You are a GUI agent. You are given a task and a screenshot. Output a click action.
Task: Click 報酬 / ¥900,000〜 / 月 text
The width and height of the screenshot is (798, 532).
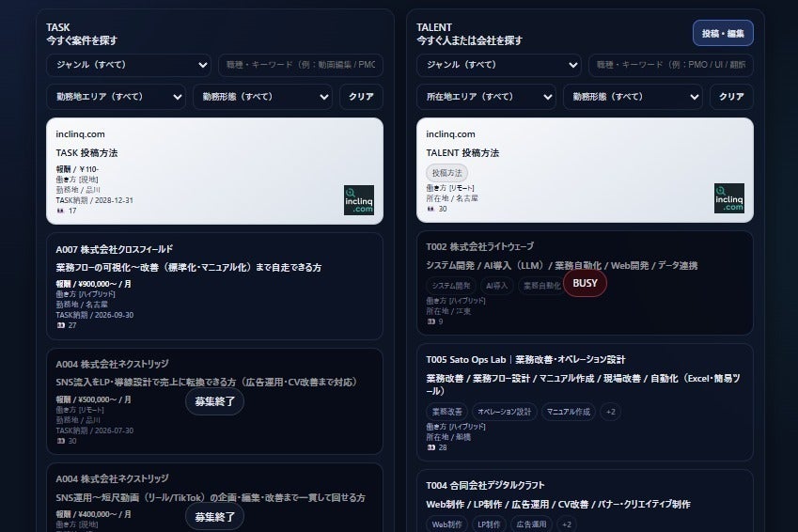tap(94, 284)
